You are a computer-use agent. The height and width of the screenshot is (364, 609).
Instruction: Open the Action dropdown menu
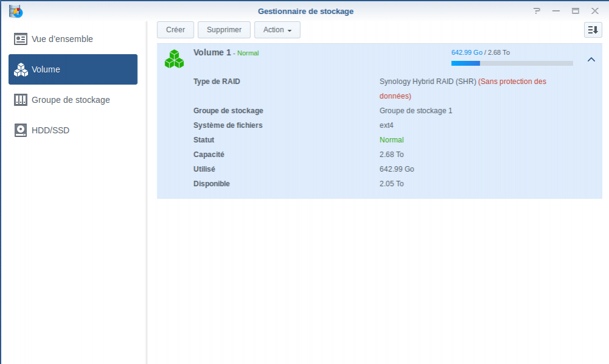[277, 30]
